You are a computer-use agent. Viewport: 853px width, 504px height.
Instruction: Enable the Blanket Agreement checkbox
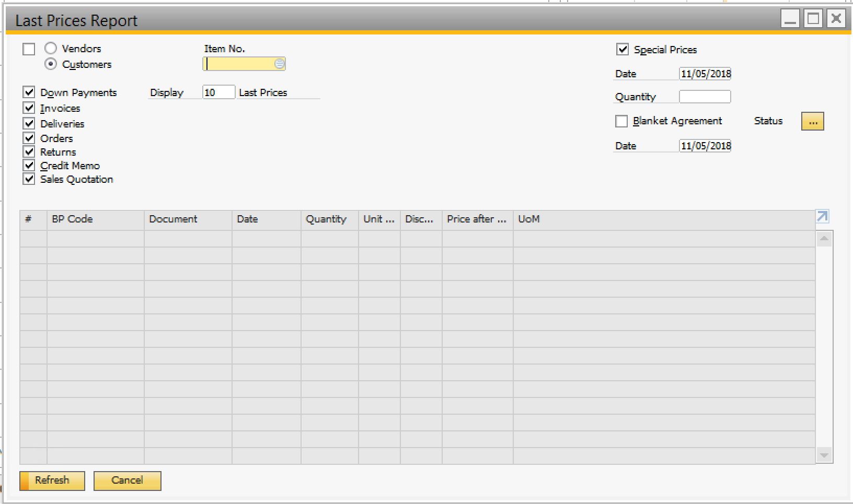(621, 121)
